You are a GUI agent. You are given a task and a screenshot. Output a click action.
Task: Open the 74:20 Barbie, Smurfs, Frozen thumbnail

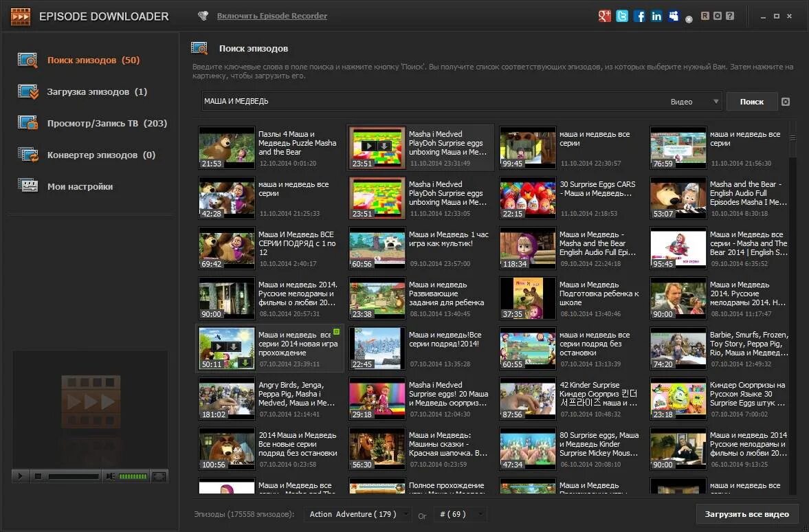(x=678, y=348)
